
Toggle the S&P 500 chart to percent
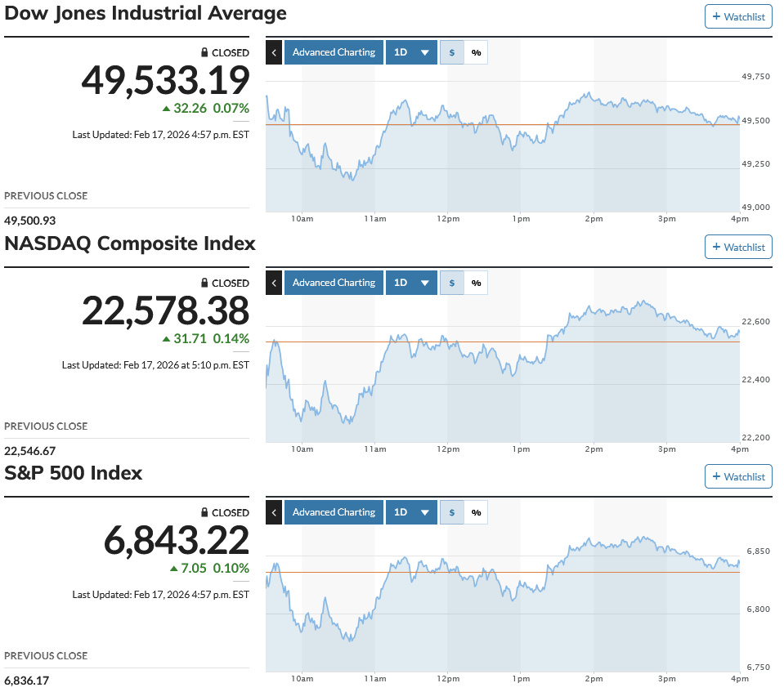pyautogui.click(x=476, y=512)
